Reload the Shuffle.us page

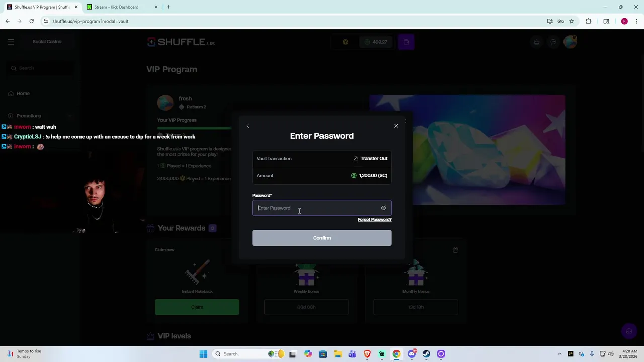31,21
